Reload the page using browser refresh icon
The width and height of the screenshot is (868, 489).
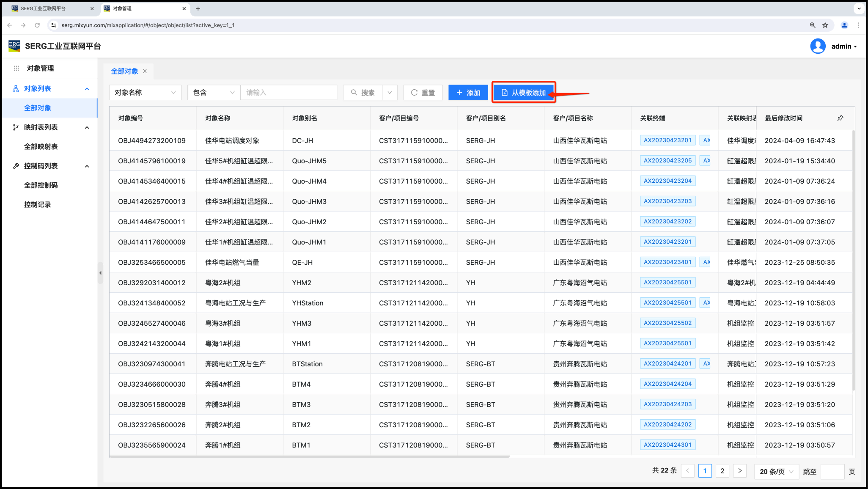tap(37, 25)
